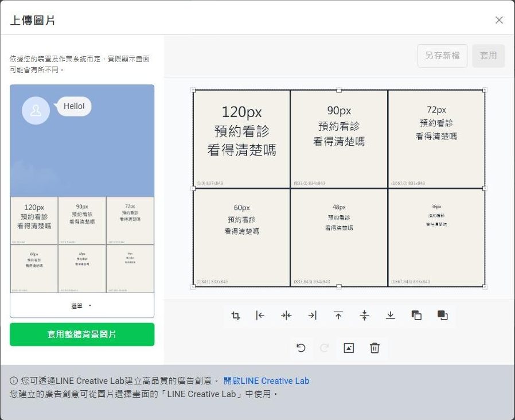Undo the last edit
Screen dimensions: 515x420
click(x=301, y=348)
